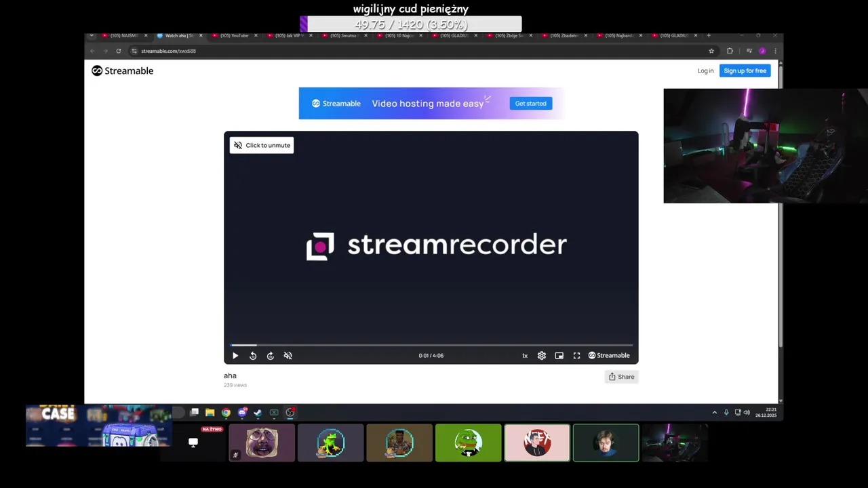
Task: Open the 1x playback speed menu
Action: pos(524,356)
